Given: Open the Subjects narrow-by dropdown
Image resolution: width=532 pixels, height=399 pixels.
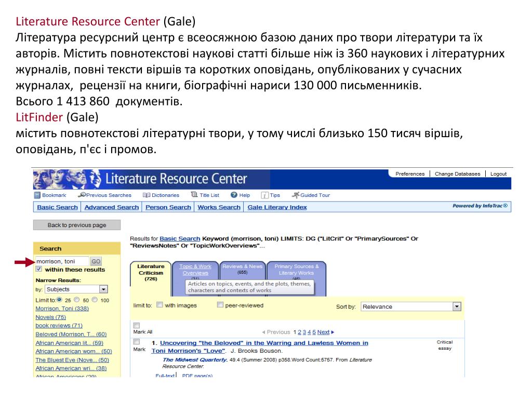Looking at the screenshot, I should (x=76, y=289).
